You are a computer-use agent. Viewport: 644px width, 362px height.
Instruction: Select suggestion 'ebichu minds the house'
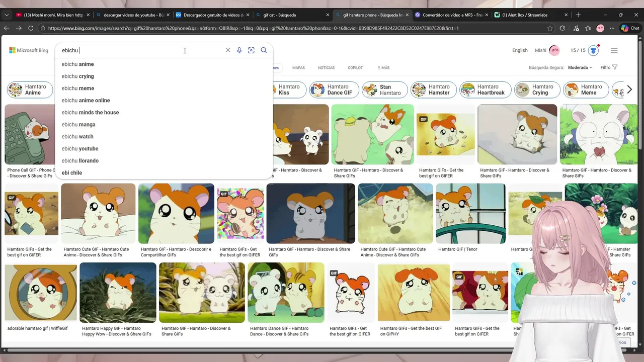[x=164, y=113]
